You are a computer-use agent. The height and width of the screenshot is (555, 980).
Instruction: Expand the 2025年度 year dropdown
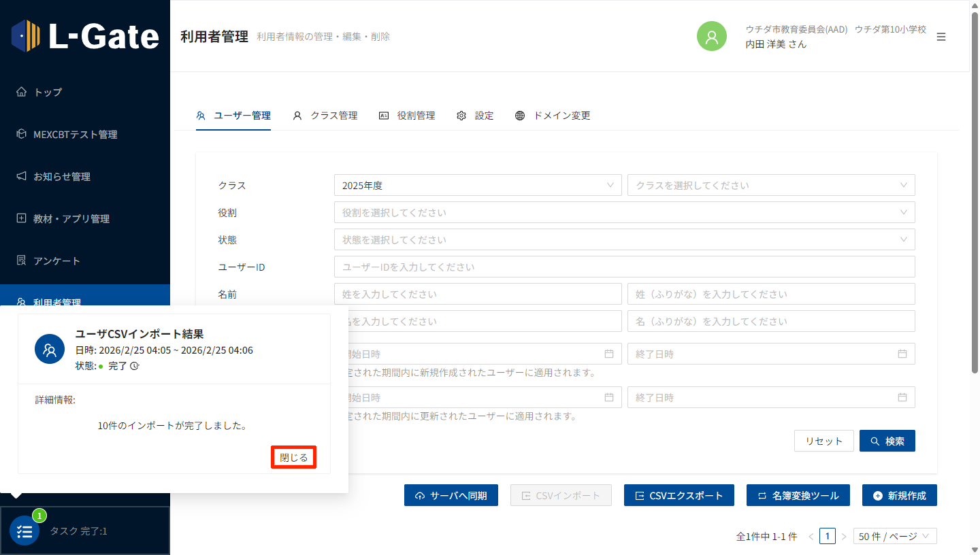click(478, 185)
